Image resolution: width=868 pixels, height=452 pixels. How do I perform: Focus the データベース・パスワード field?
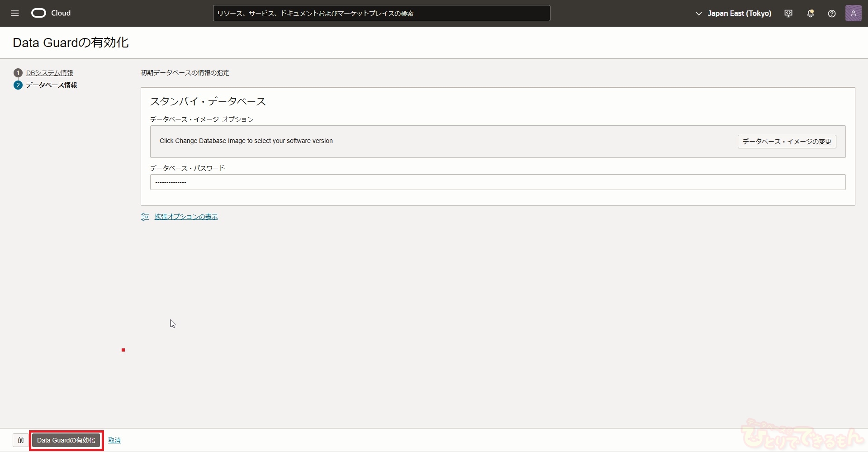(x=498, y=182)
